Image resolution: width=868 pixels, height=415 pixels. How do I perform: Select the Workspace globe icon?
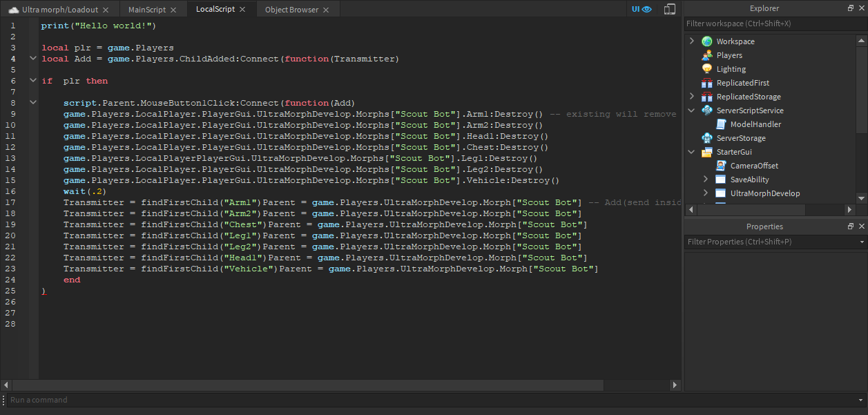706,41
